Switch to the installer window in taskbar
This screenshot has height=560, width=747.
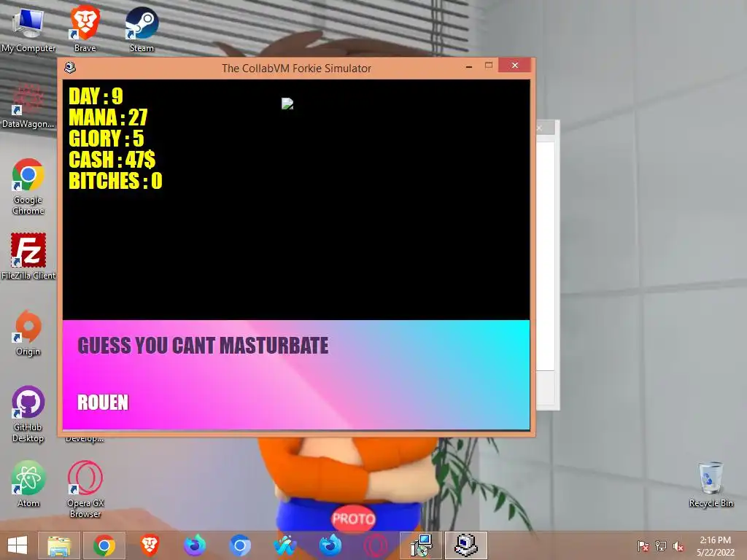click(x=421, y=545)
